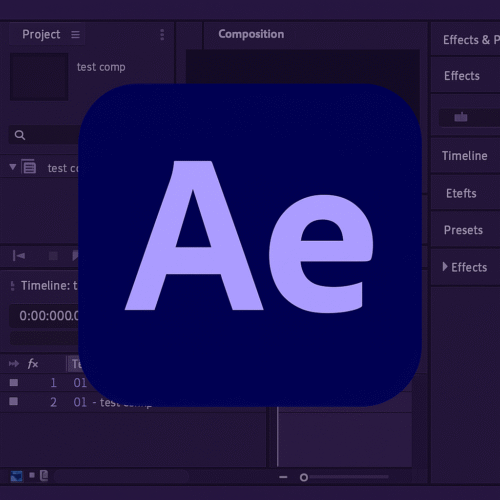This screenshot has height=500, width=500.
Task: Click the tiny square icon in bottom bar
Action: click(32, 475)
